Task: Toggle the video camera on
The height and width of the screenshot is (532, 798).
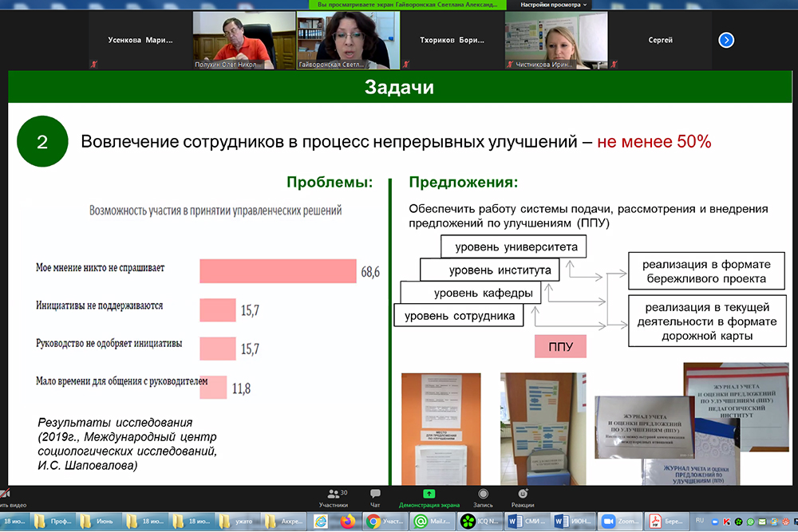Action: point(6,498)
